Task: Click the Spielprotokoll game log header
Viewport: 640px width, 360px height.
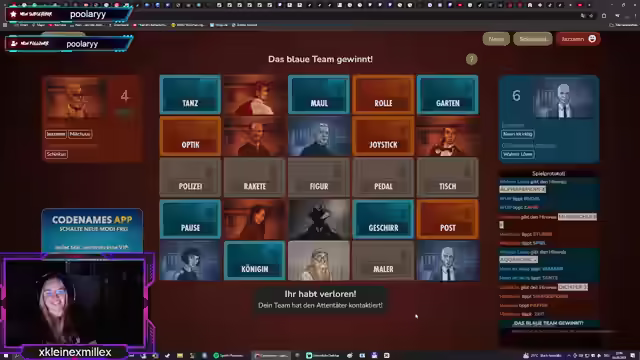Action: pos(549,173)
